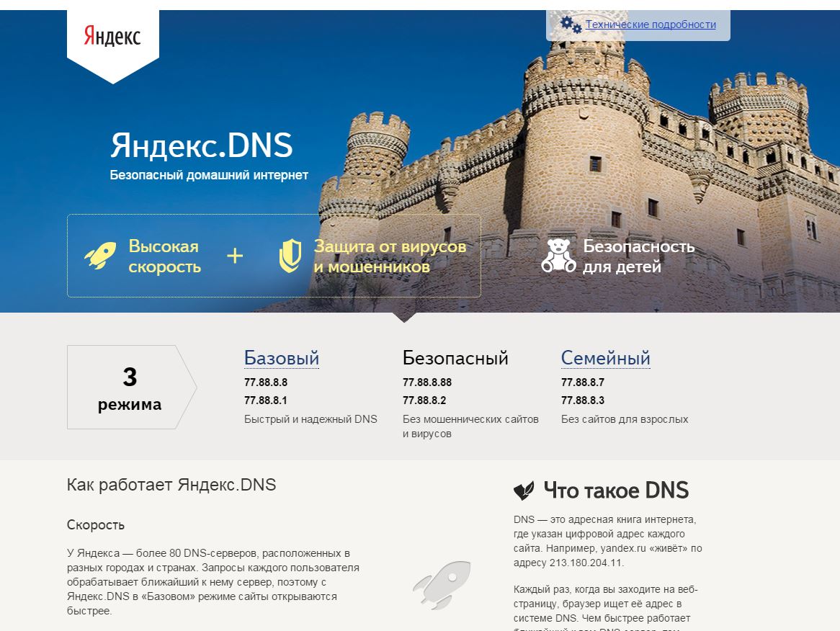Click the yellow plus sign between features
The height and width of the screenshot is (631, 840).
click(235, 256)
